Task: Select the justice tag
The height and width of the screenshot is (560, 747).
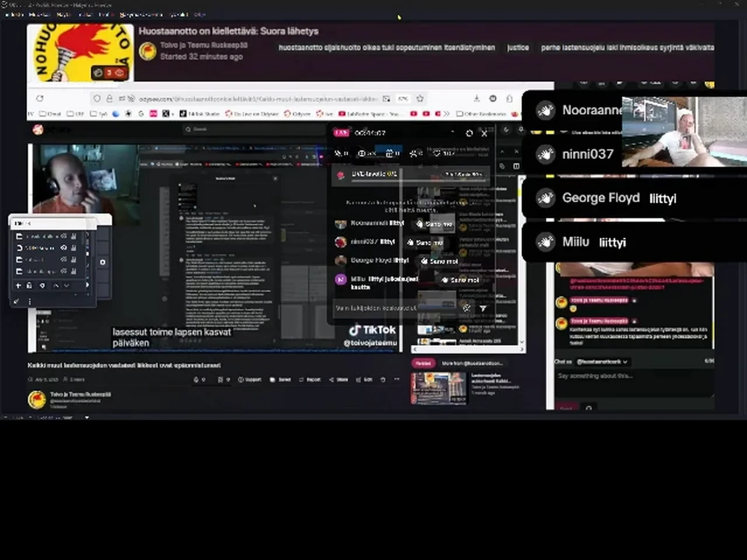Action: click(x=518, y=47)
